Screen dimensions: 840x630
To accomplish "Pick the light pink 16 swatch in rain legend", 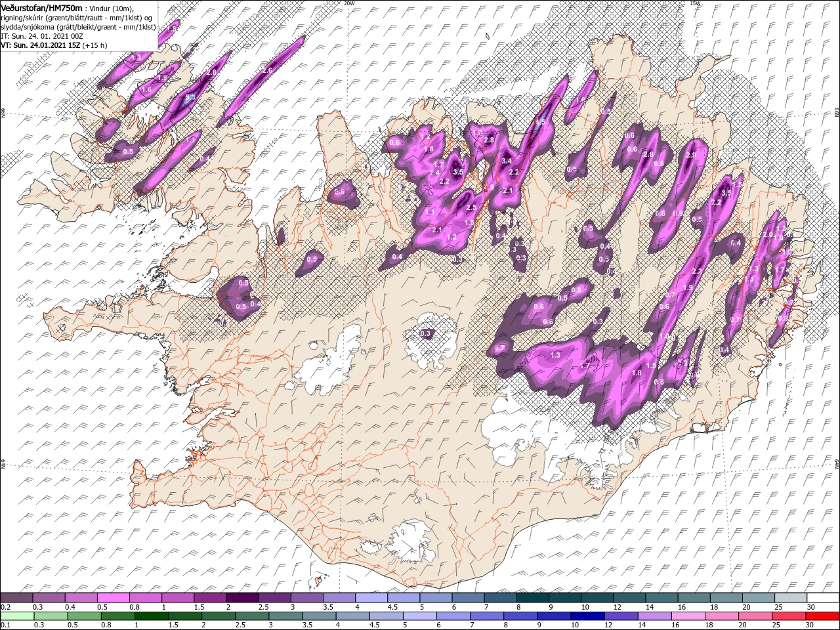I will click(x=688, y=616).
